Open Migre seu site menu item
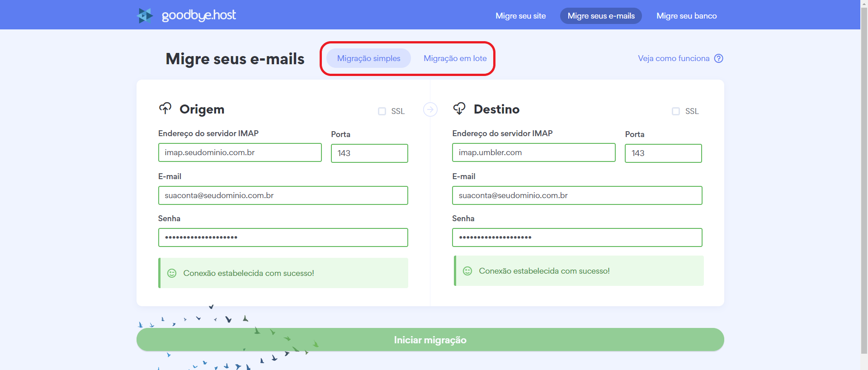868x370 pixels. tap(520, 16)
